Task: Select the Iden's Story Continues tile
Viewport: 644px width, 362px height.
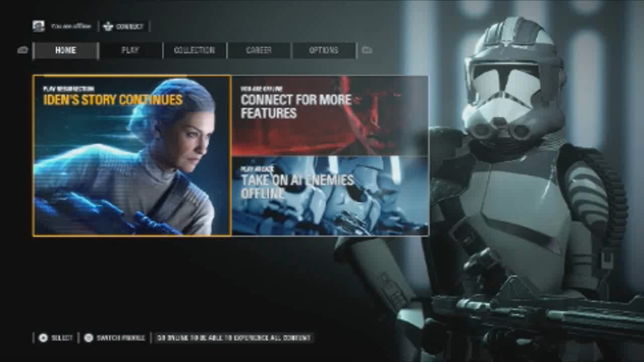Action: click(132, 156)
